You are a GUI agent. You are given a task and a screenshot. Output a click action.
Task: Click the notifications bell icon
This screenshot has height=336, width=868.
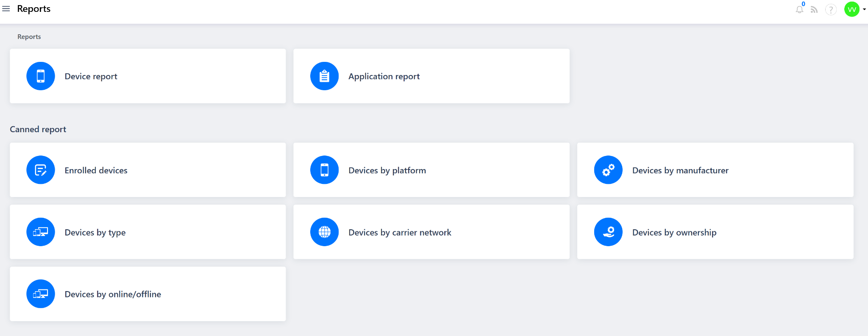[799, 9]
